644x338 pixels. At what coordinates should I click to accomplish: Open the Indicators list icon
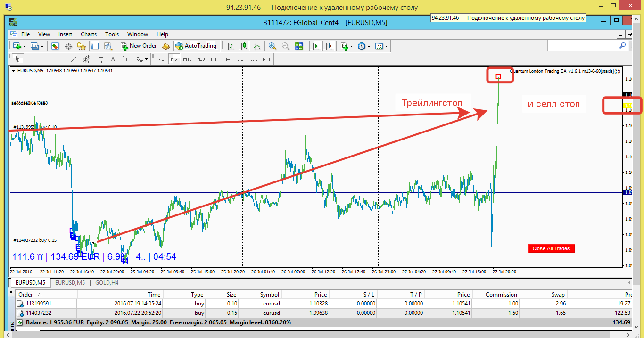pos(345,46)
